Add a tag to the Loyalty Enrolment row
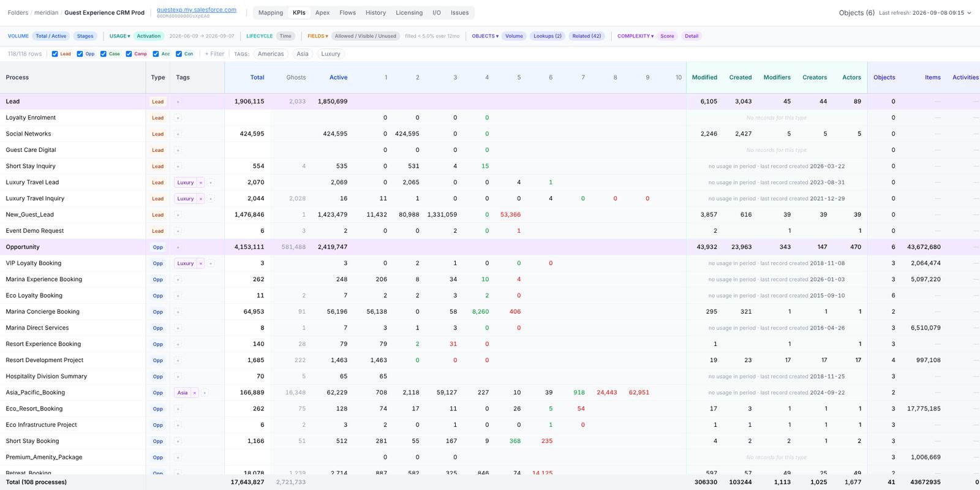Screen dimensions: 980x490 click(178, 118)
